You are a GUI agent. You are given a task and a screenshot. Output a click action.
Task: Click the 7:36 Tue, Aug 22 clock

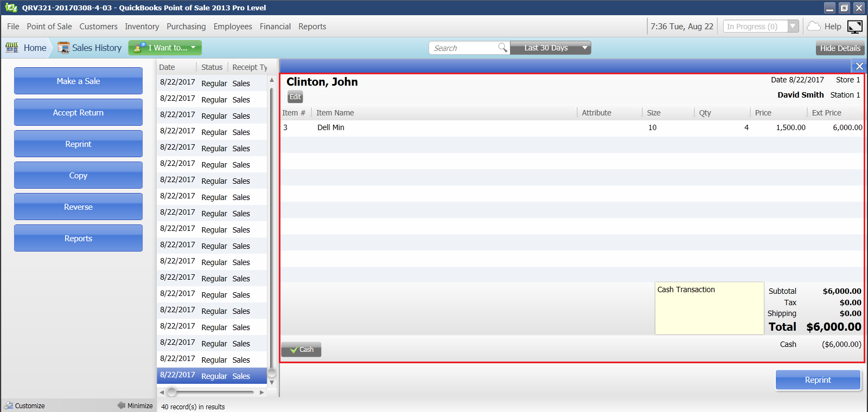coord(682,26)
